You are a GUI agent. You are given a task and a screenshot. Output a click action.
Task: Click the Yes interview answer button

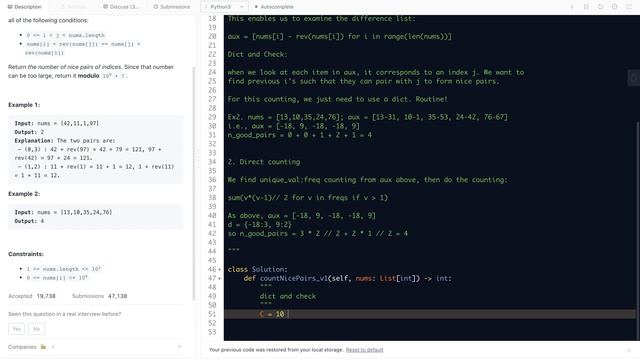[16, 329]
